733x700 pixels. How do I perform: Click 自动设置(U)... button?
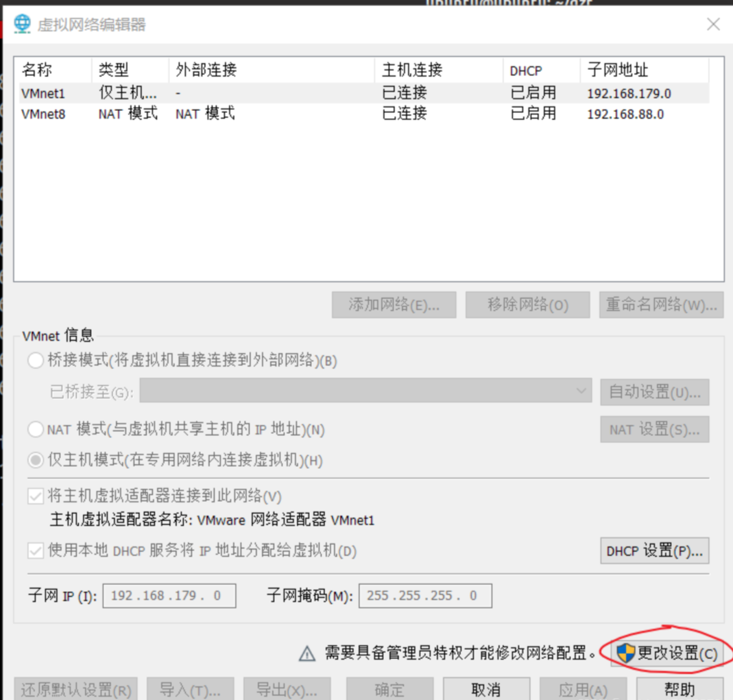pos(654,391)
